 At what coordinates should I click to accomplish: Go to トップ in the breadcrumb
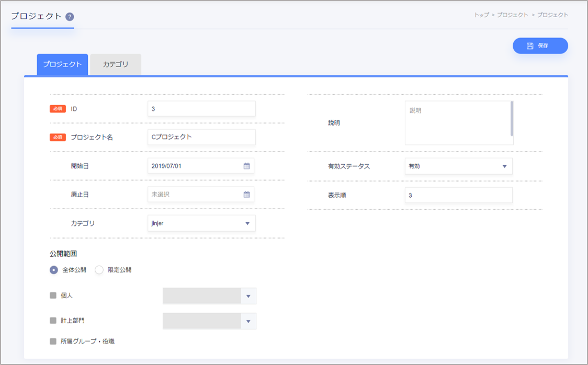coord(481,15)
